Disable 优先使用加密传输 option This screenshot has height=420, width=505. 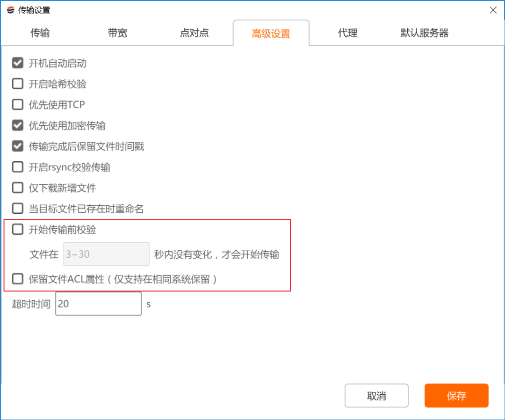pos(17,125)
